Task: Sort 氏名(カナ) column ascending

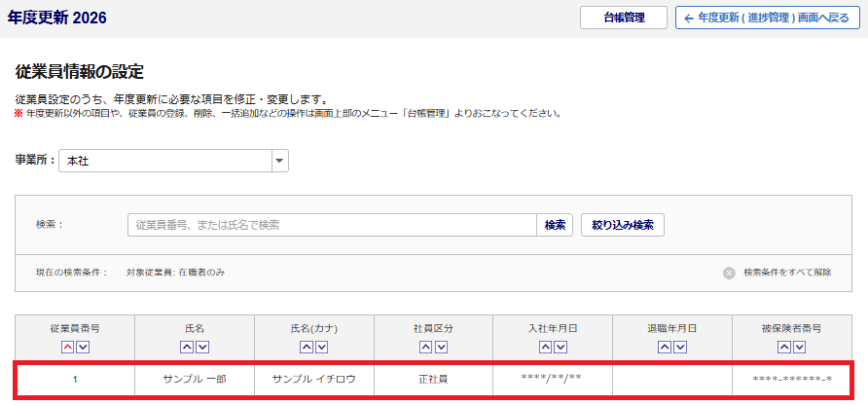Action: (x=306, y=347)
